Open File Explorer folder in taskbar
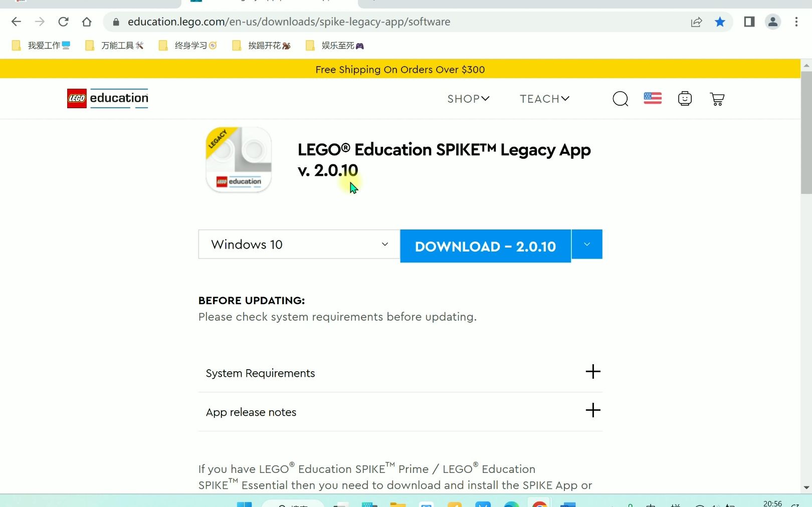812x507 pixels. pos(397,504)
